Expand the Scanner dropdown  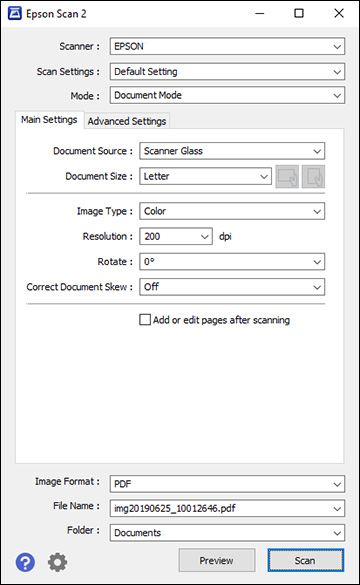point(227,46)
